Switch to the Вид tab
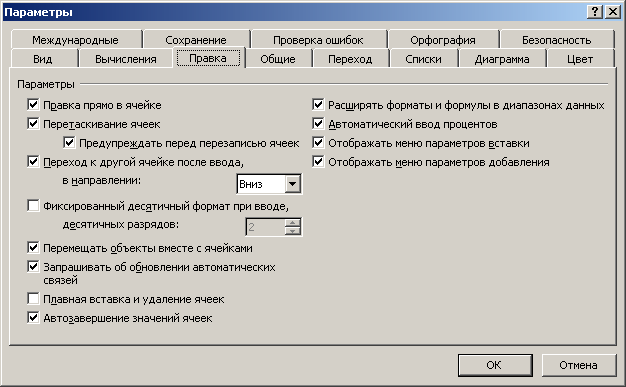This screenshot has height=387, width=626. 43,59
